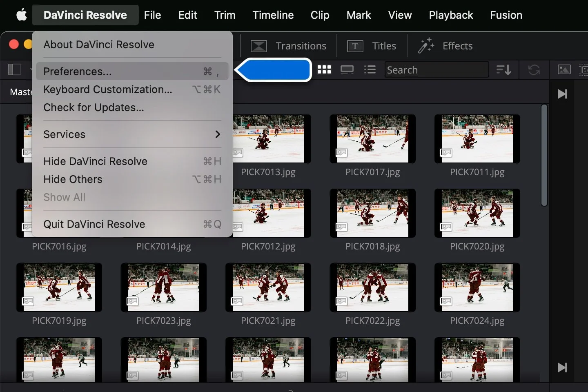The height and width of the screenshot is (392, 588).
Task: Open the Trim menu
Action: (x=225, y=15)
